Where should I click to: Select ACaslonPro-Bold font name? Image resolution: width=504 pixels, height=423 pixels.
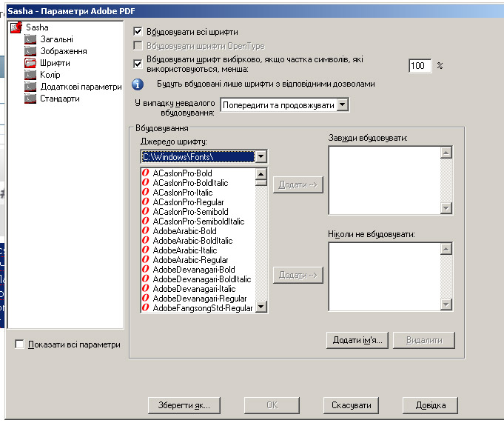tap(182, 173)
